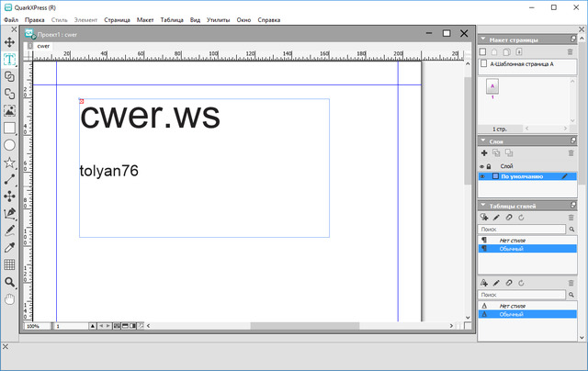Click the 100% zoom field
588x371 pixels.
[x=37, y=326]
